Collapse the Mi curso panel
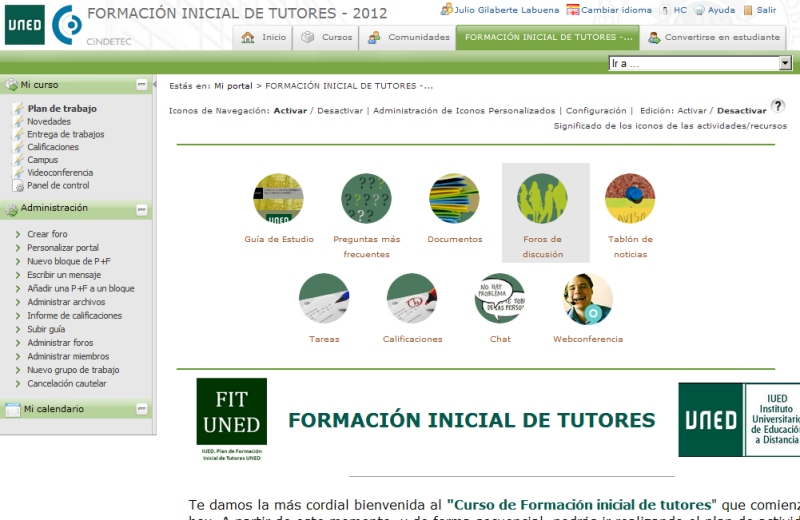This screenshot has height=520, width=800. point(142,85)
